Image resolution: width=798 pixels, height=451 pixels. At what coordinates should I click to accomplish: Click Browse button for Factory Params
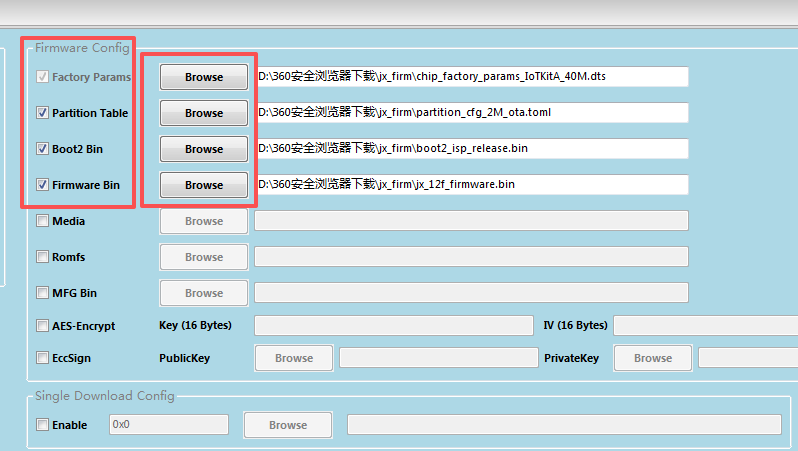point(203,77)
